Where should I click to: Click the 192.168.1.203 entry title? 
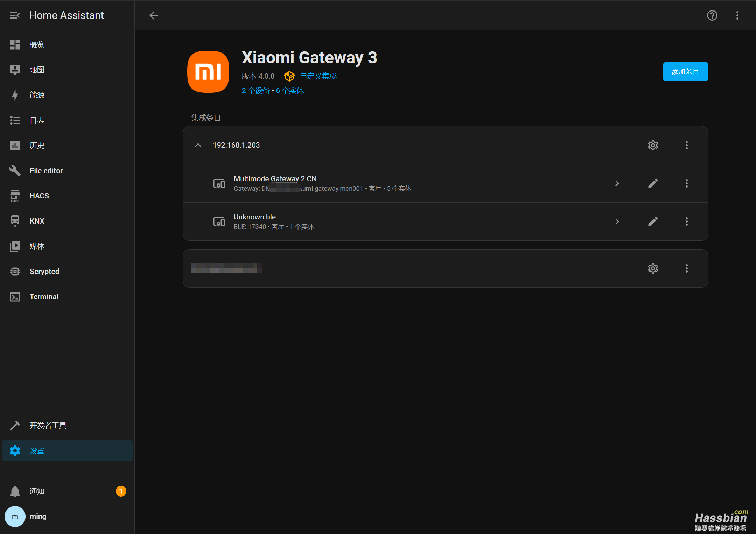236,145
